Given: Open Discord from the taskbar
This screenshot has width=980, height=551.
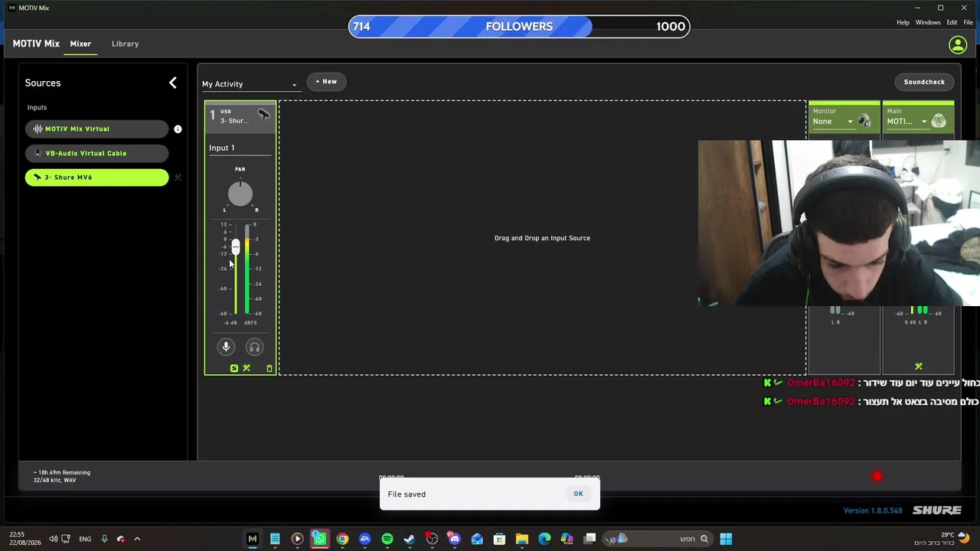Looking at the screenshot, I should pyautogui.click(x=455, y=539).
